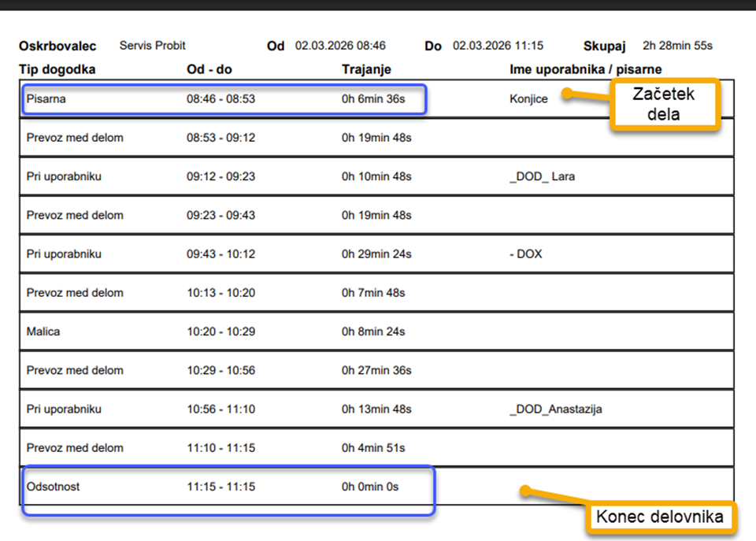
Task: Click the Odsotnost event entry
Action: [x=53, y=487]
